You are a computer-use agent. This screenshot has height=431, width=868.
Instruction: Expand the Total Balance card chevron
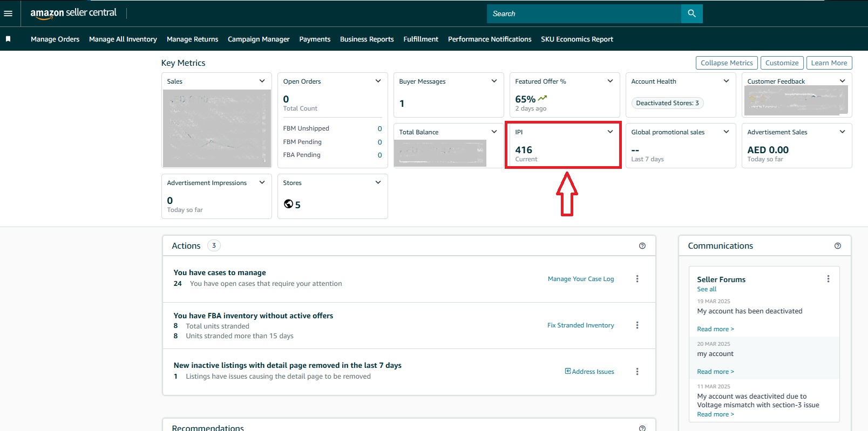tap(494, 132)
